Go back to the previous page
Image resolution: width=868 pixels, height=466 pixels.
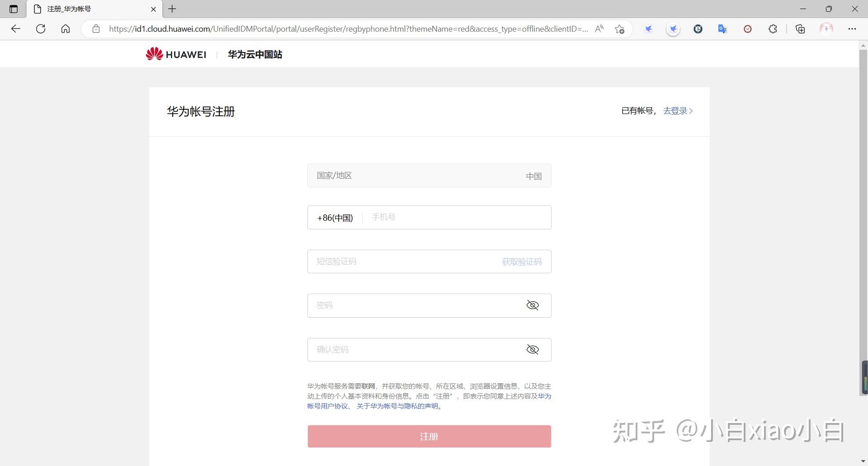point(16,29)
